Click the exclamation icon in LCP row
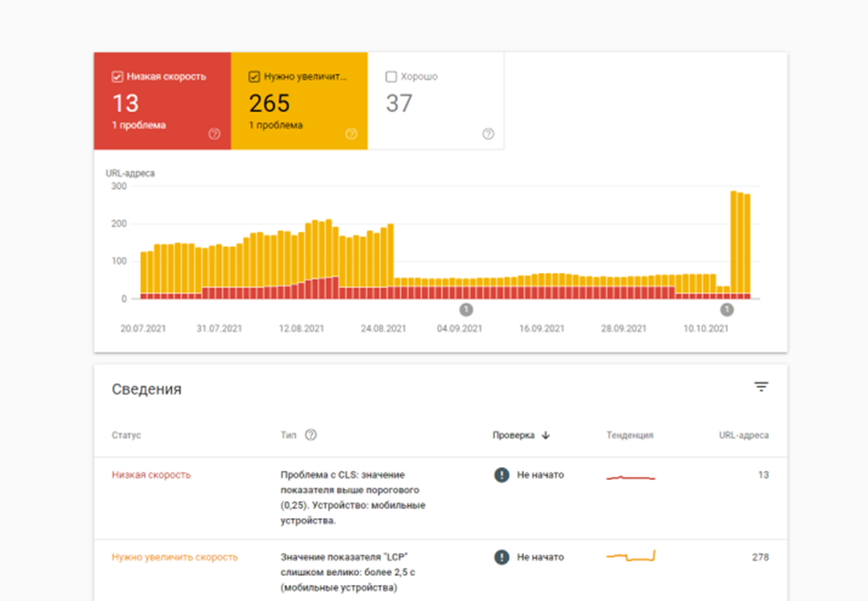 [502, 556]
